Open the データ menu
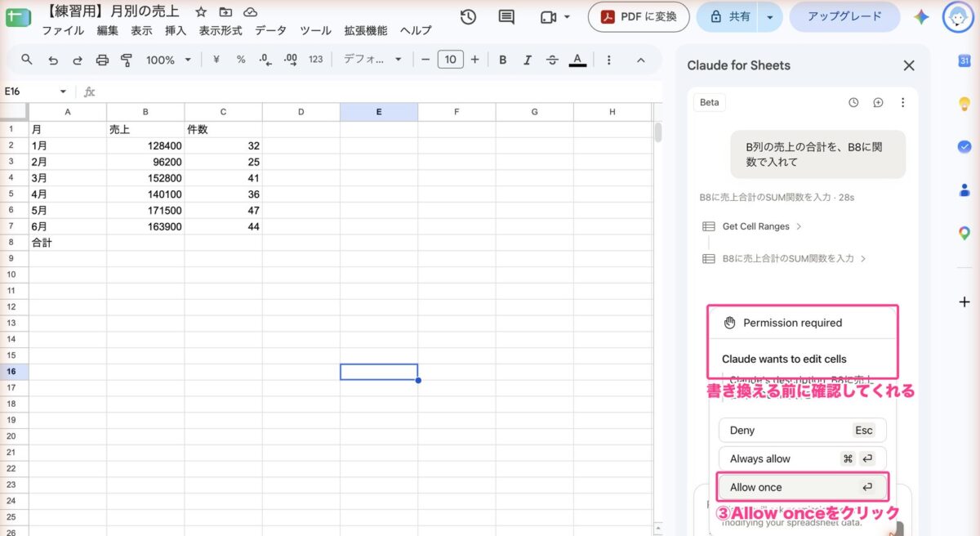Screen dimensions: 980x536 click(270, 30)
